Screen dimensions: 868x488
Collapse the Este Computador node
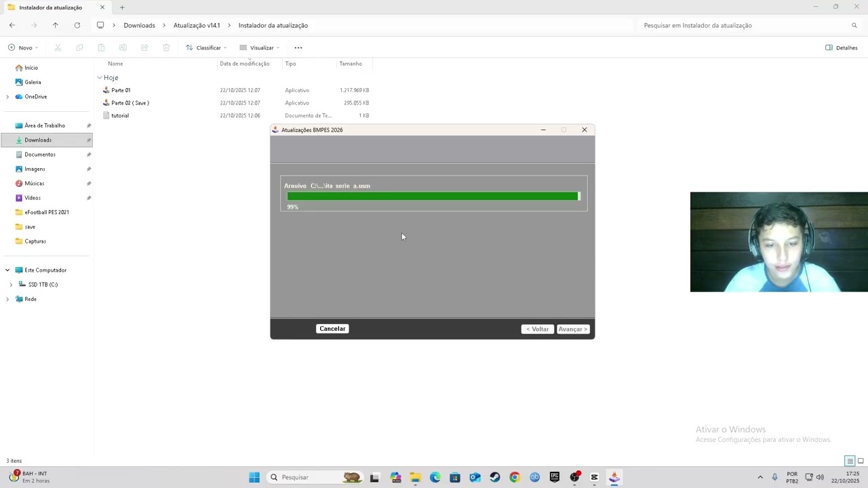point(7,270)
